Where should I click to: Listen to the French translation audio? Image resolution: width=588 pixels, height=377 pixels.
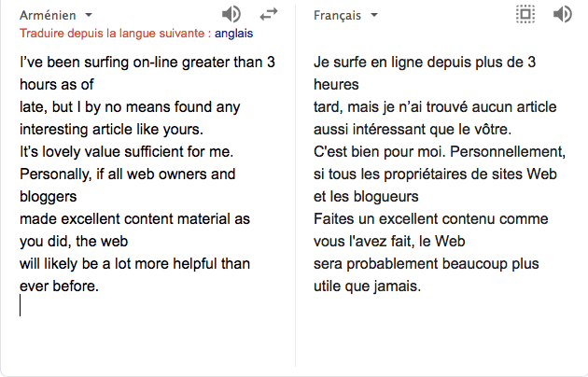562,14
